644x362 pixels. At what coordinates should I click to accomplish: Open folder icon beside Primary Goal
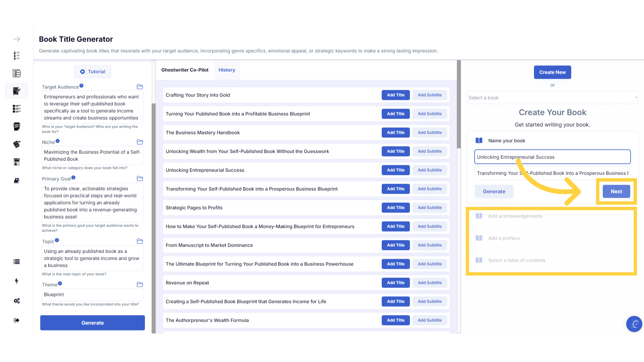[140, 179]
